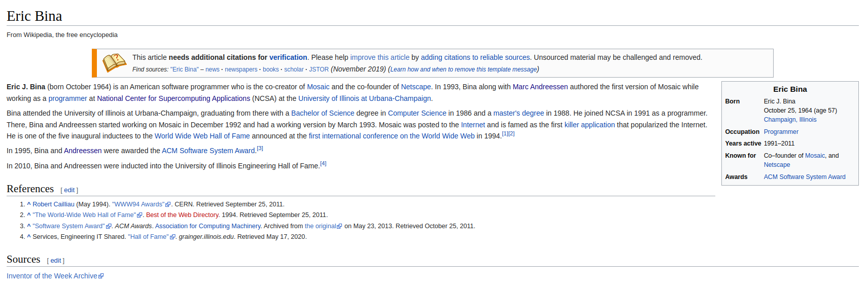The height and width of the screenshot is (286, 868).
Task: Click external link icon after WWW94 Awards
Action: click(x=168, y=205)
